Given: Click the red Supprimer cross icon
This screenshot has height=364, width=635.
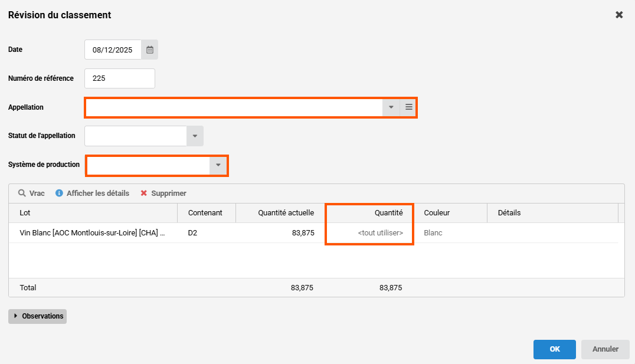Looking at the screenshot, I should 144,194.
